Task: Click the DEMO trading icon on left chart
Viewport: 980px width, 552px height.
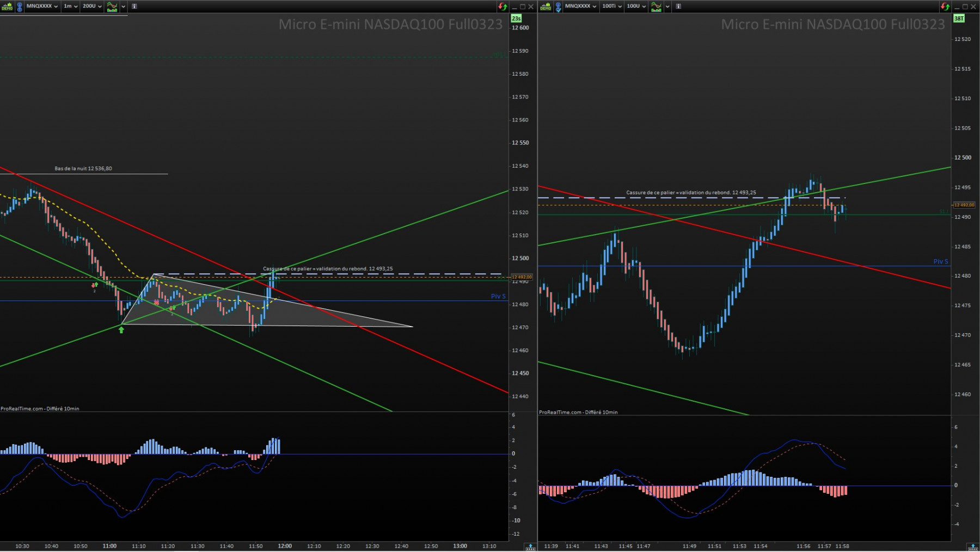Action: click(7, 7)
